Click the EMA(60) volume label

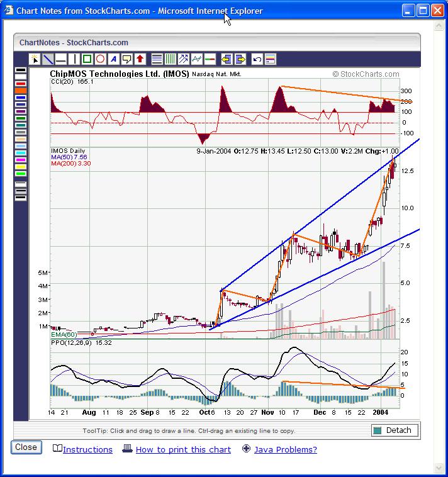[x=64, y=335]
